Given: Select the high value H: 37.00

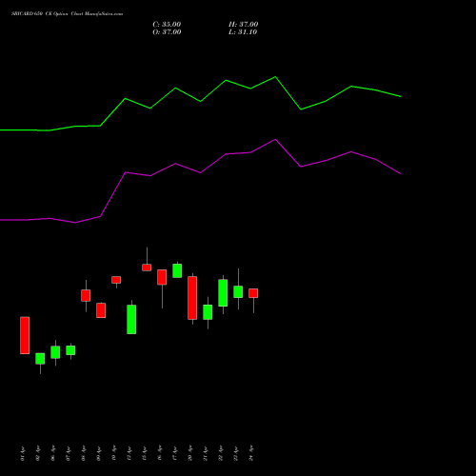Looking at the screenshot, I should pos(244,25).
